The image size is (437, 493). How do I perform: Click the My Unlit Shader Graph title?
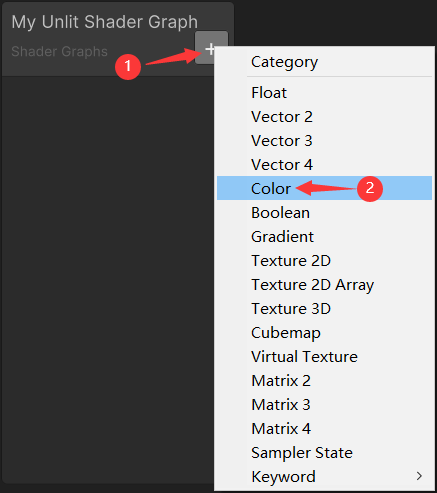click(x=104, y=22)
